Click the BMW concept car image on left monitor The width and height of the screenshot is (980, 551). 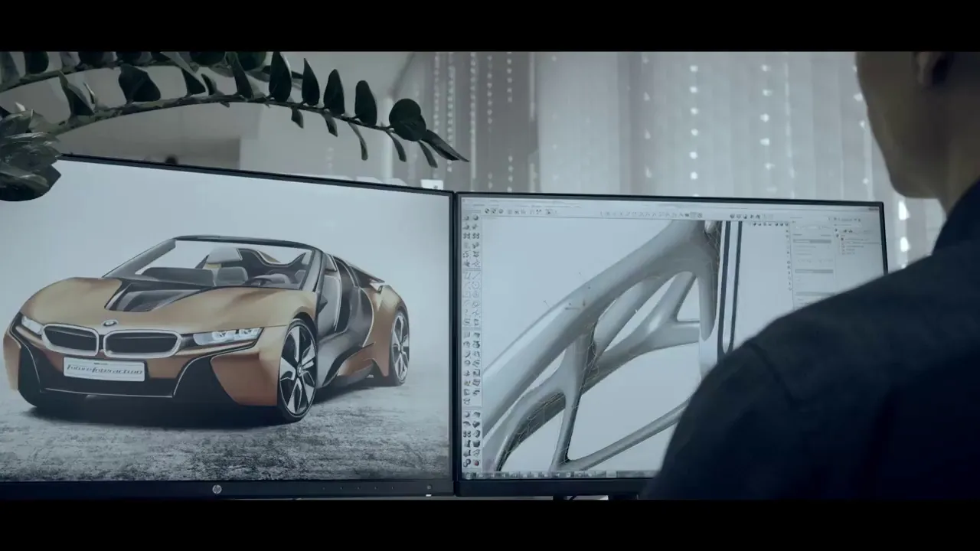pyautogui.click(x=207, y=328)
